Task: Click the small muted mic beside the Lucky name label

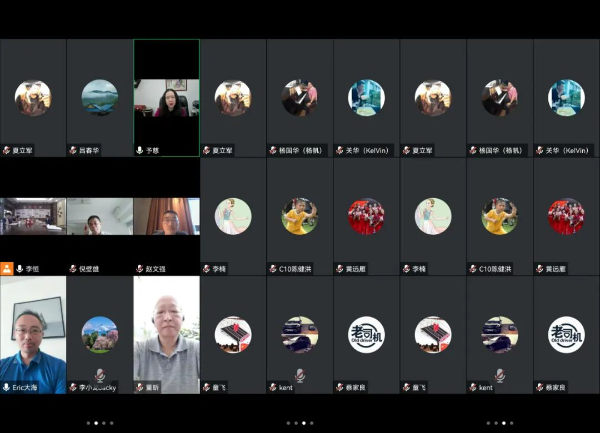Action: tap(73, 387)
